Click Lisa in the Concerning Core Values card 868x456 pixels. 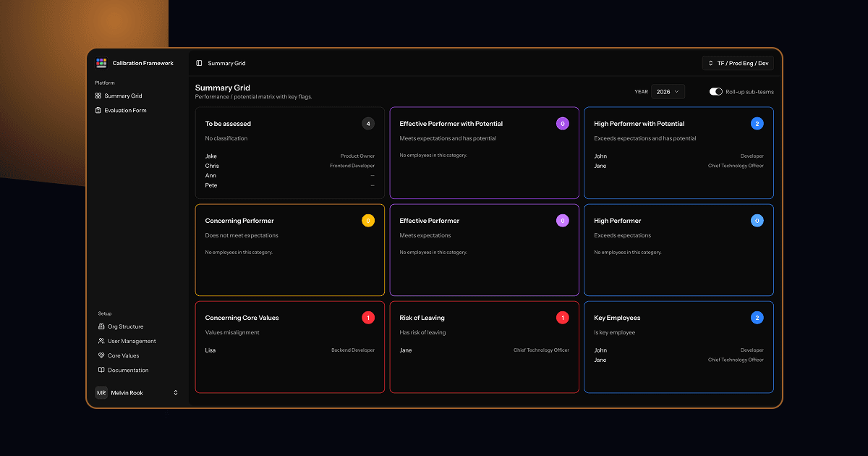[x=210, y=350]
